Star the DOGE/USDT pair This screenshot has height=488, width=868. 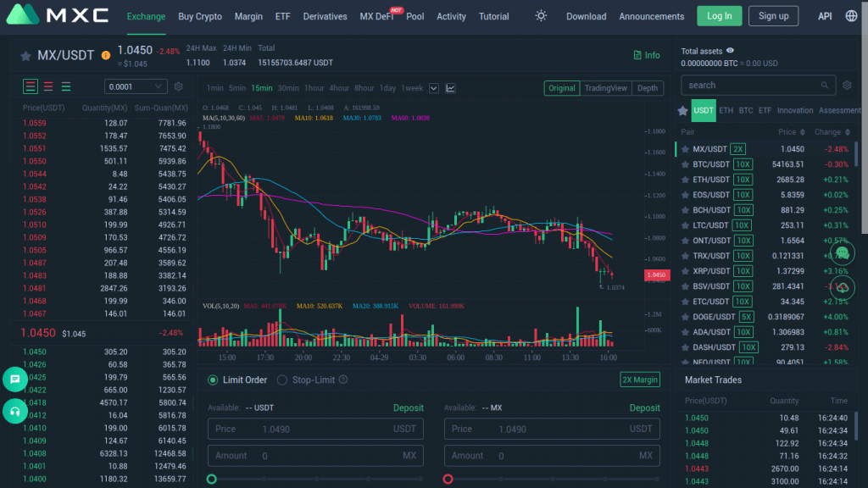[685, 317]
